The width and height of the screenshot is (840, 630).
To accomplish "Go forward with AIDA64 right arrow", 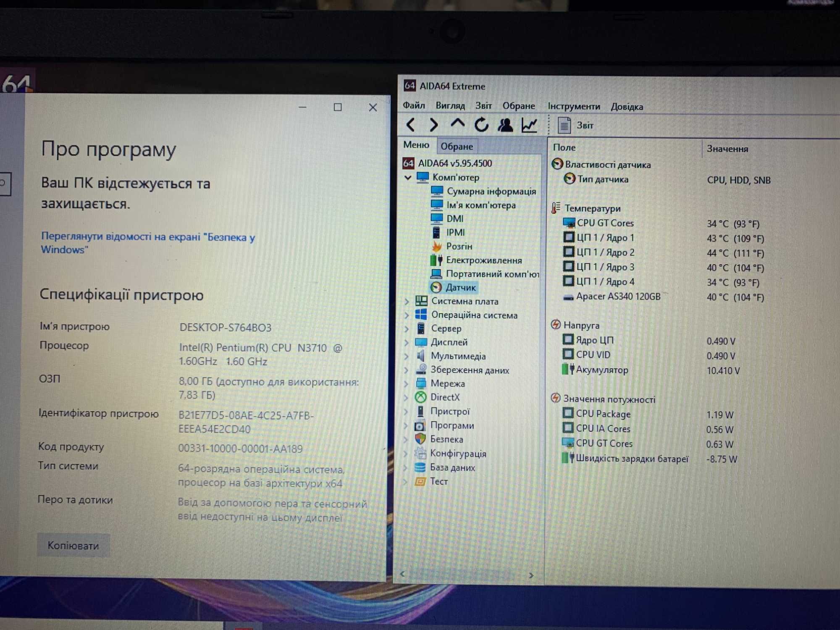I will click(x=434, y=125).
